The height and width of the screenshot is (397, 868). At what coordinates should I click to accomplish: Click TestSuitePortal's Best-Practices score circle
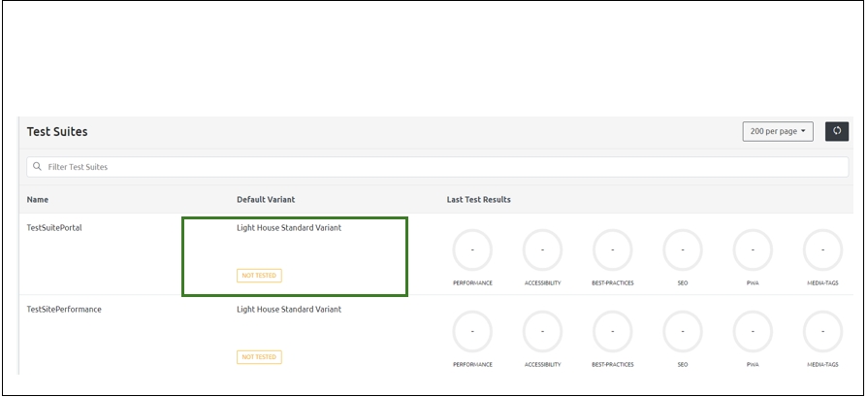click(x=612, y=249)
